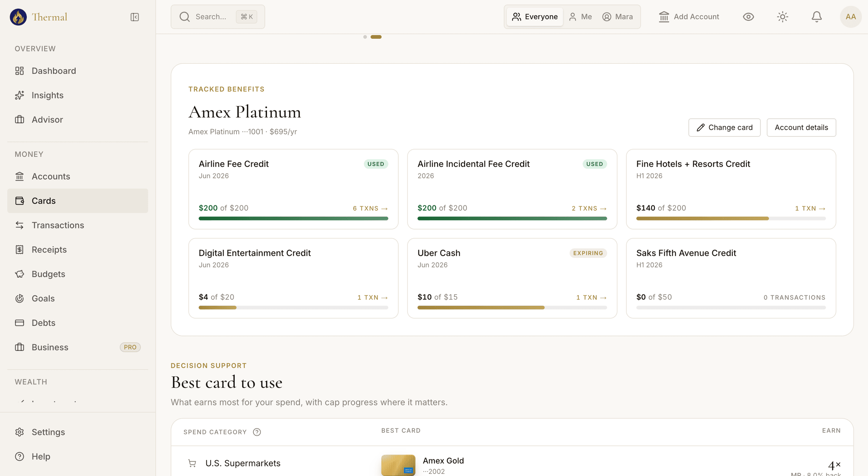Image resolution: width=868 pixels, height=476 pixels.
Task: Open Transactions arrows icon
Action: click(20, 225)
